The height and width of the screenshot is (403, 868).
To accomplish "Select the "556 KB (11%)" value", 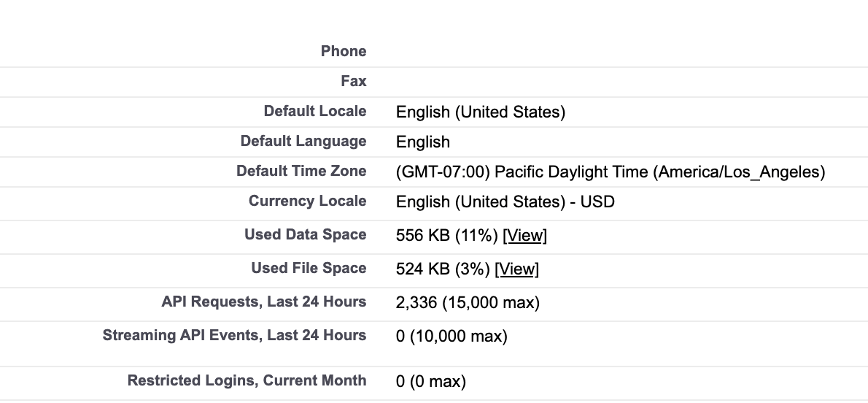I will tap(447, 235).
